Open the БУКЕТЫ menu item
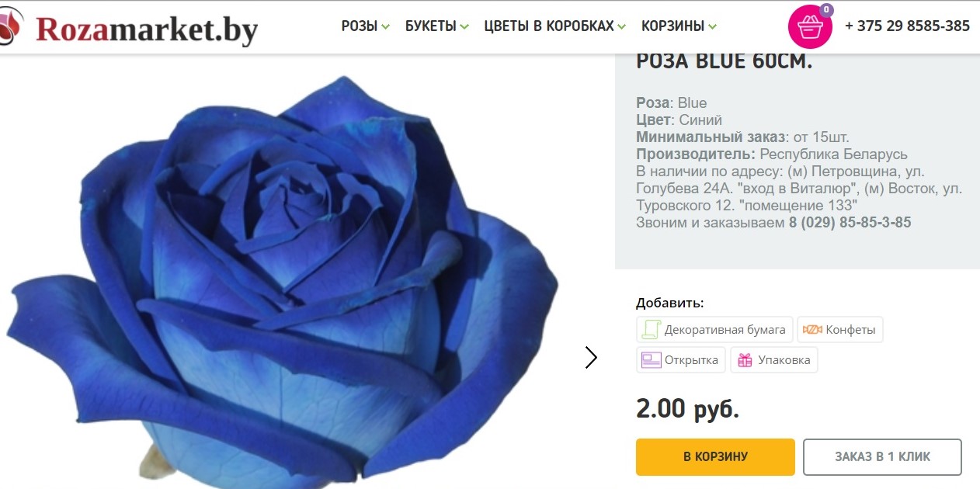 (431, 26)
